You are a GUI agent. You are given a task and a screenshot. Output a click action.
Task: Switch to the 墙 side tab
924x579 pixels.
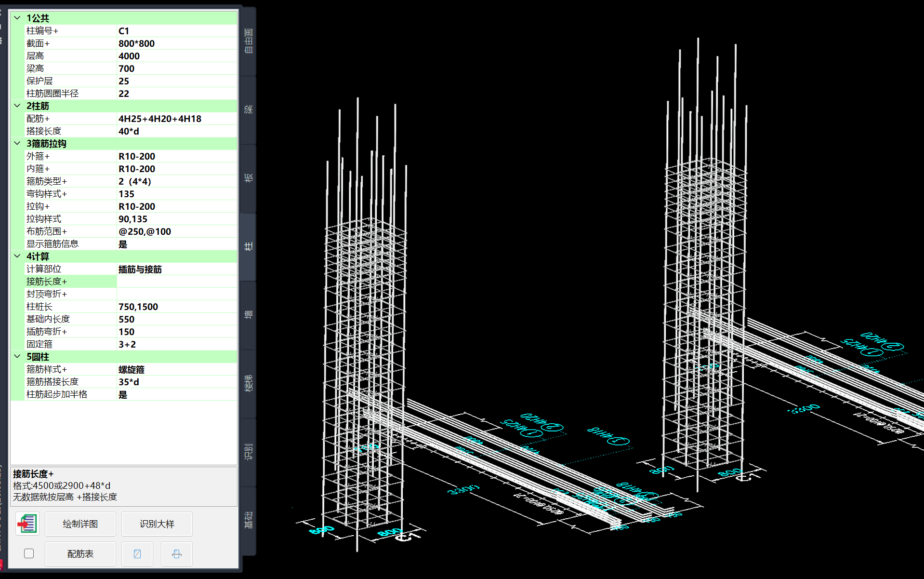[249, 315]
